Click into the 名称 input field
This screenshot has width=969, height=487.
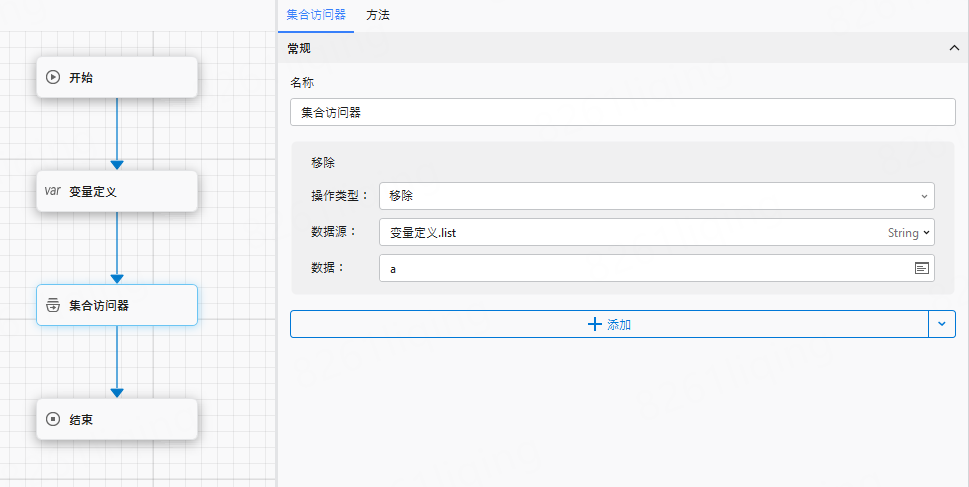[622, 112]
